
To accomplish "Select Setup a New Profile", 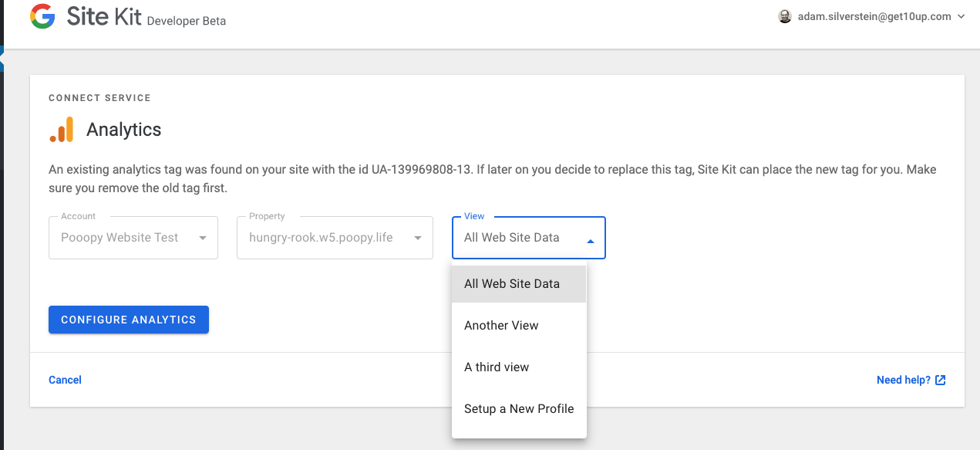I will (x=519, y=409).
